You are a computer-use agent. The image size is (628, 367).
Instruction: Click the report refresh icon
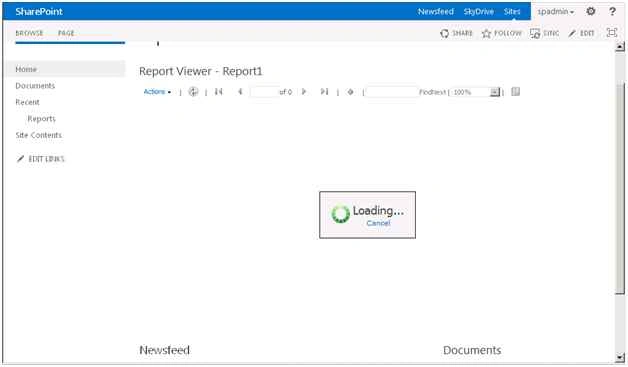(193, 92)
